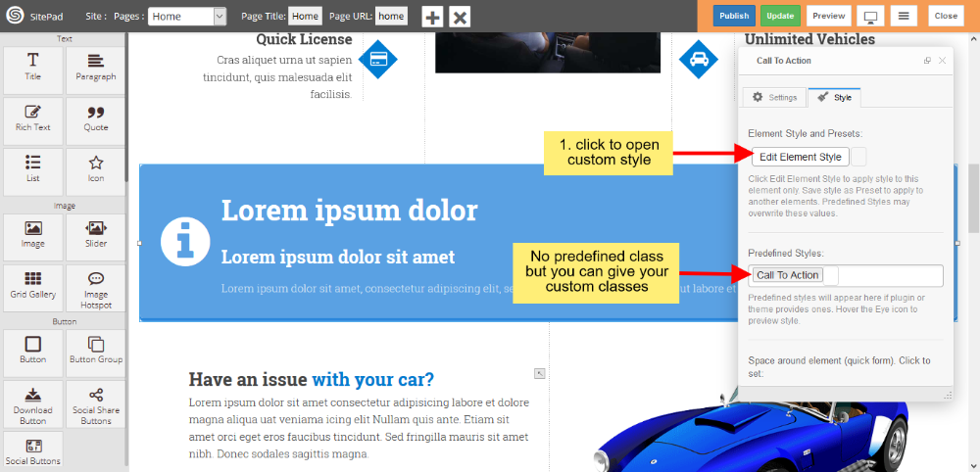Viewport: 980px width, 472px height.
Task: Select the Social Share Buttons widget
Action: pyautogui.click(x=96, y=404)
